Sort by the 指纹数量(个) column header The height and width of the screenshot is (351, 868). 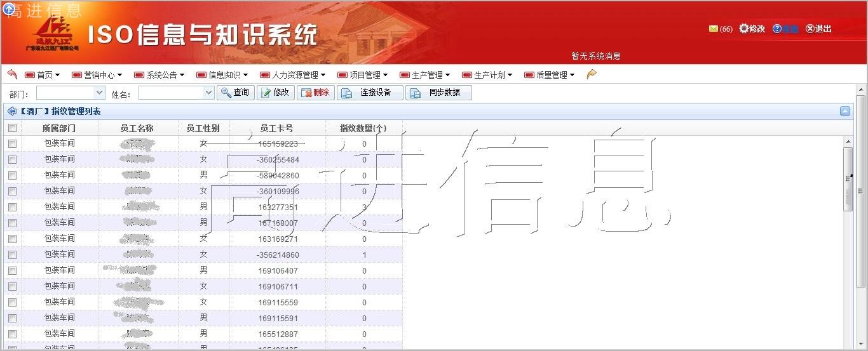pos(363,128)
